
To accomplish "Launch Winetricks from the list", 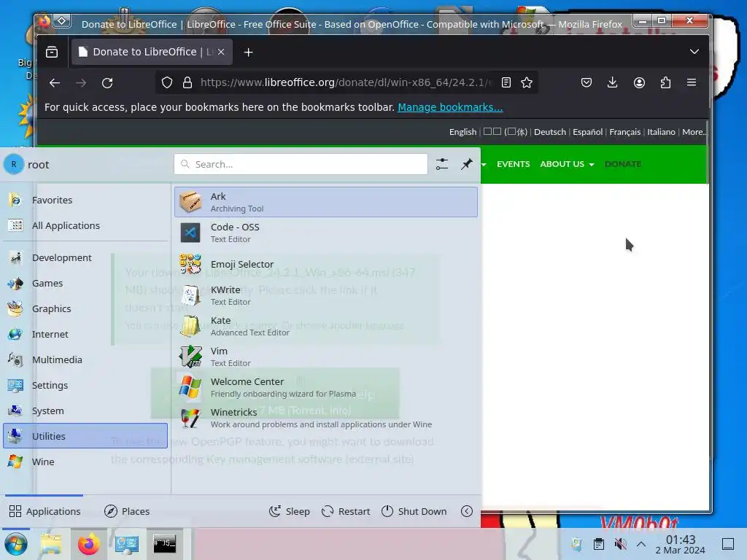I will (x=326, y=418).
